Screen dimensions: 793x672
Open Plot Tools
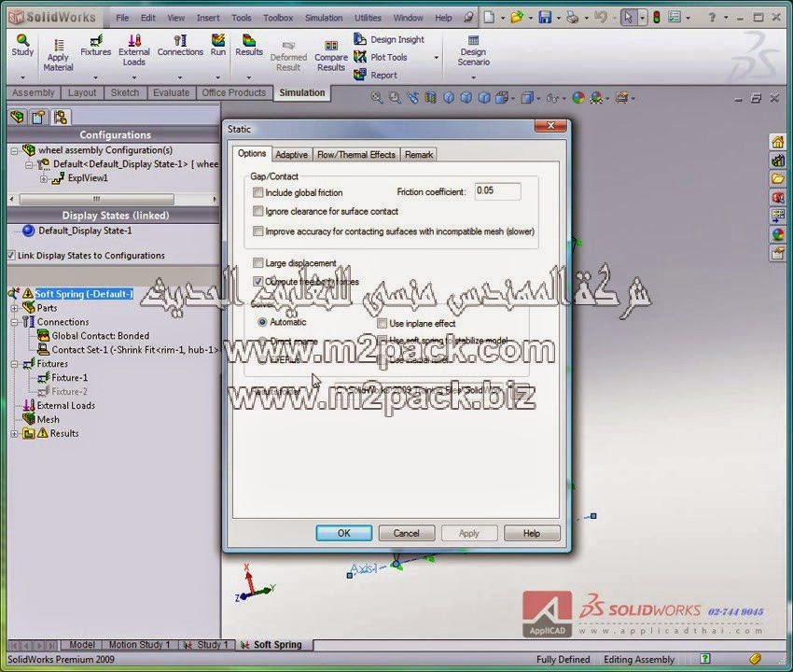click(381, 57)
